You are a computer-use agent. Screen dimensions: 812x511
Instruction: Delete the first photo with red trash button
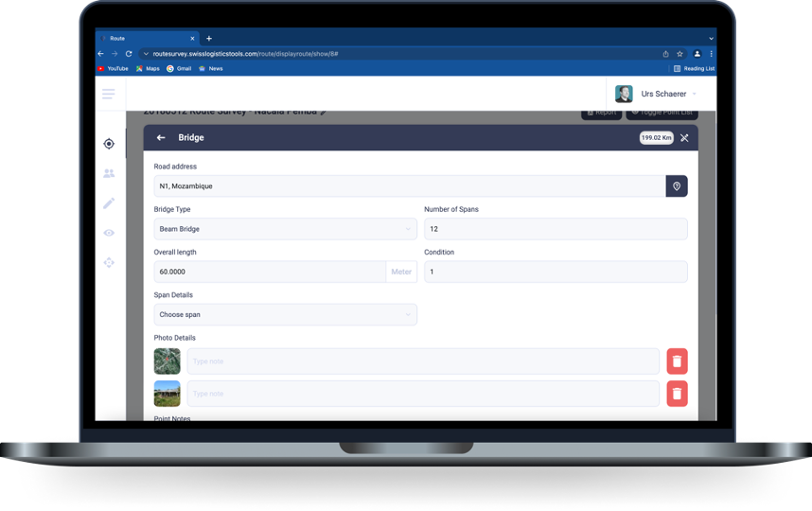(677, 361)
